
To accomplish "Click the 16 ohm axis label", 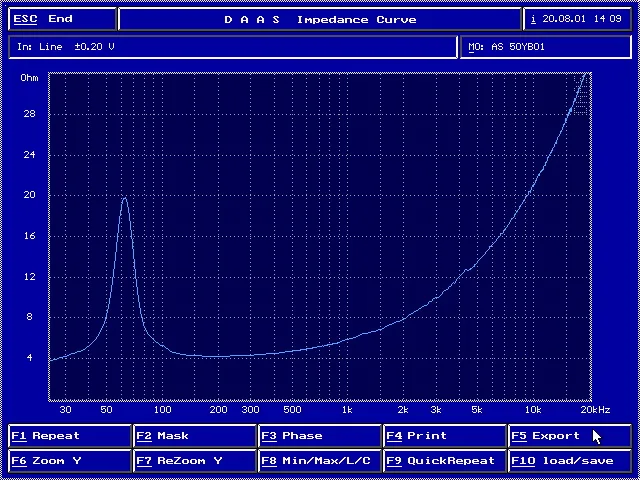I will tap(29, 236).
